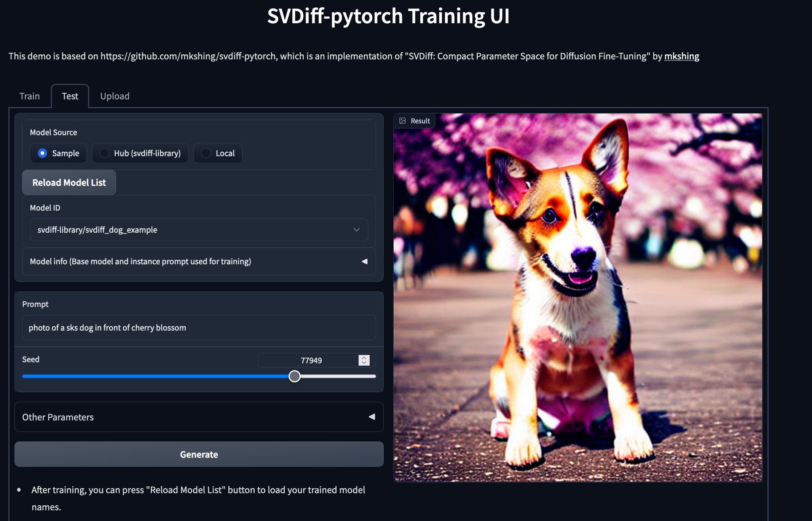Open the Test tab
This screenshot has width=812, height=521.
pyautogui.click(x=70, y=96)
